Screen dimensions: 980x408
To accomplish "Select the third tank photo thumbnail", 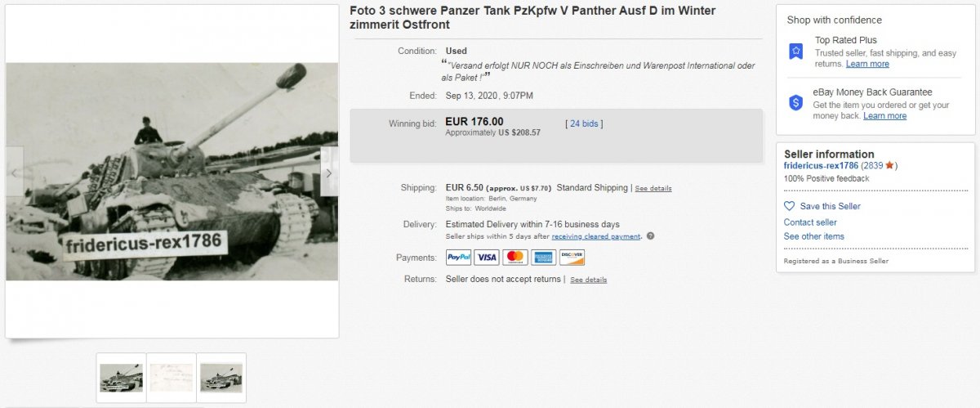I will 221,378.
